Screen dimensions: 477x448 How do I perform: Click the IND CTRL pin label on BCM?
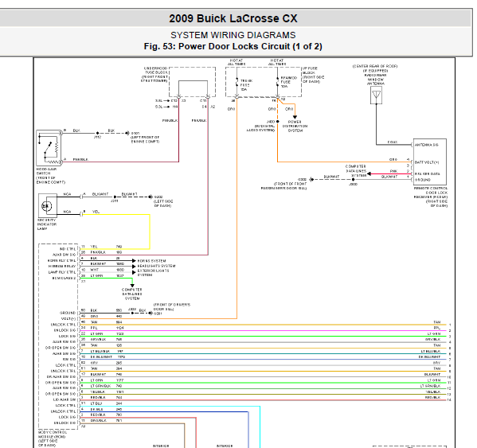(68, 249)
